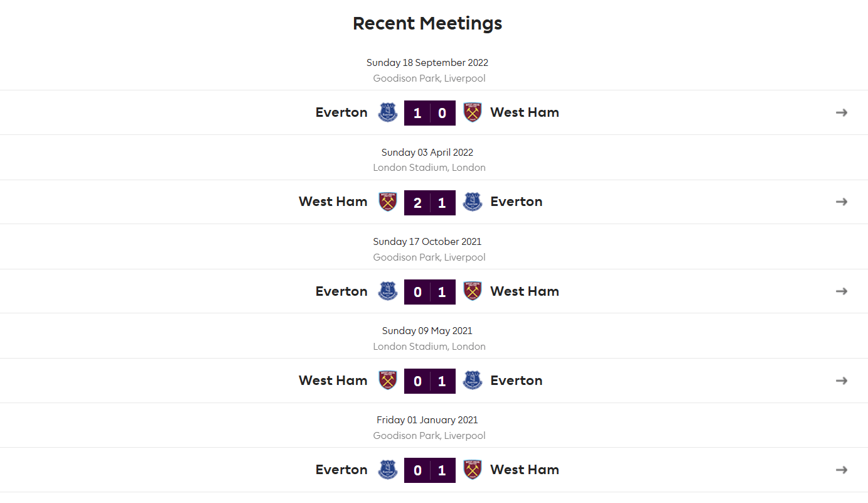Click 0-1 score box for 09 May 2021
Viewport: 868px width, 503px height.
(430, 381)
